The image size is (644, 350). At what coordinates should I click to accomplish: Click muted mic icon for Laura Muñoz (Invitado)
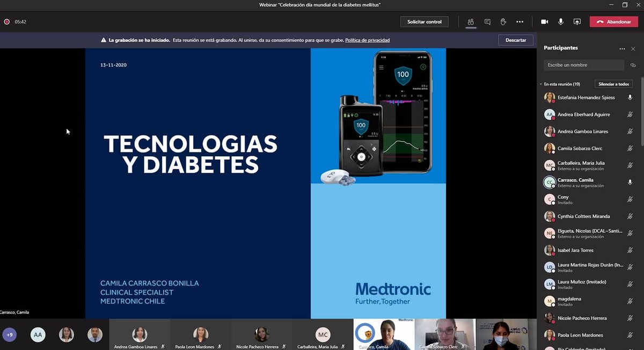point(630,284)
